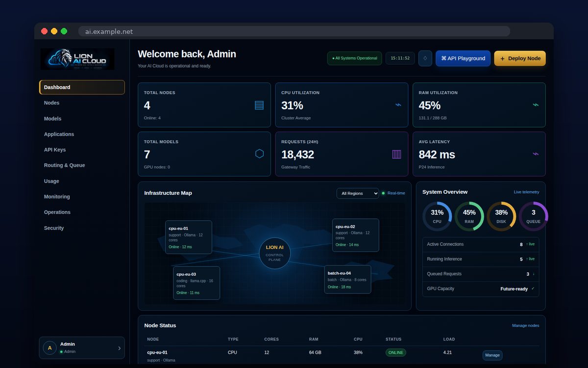Select the cpu-eu-02 map node card
The height and width of the screenshot is (368, 588).
(356, 235)
